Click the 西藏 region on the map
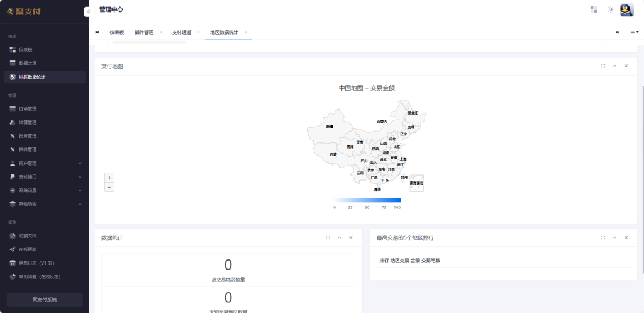The height and width of the screenshot is (313, 644). (333, 155)
